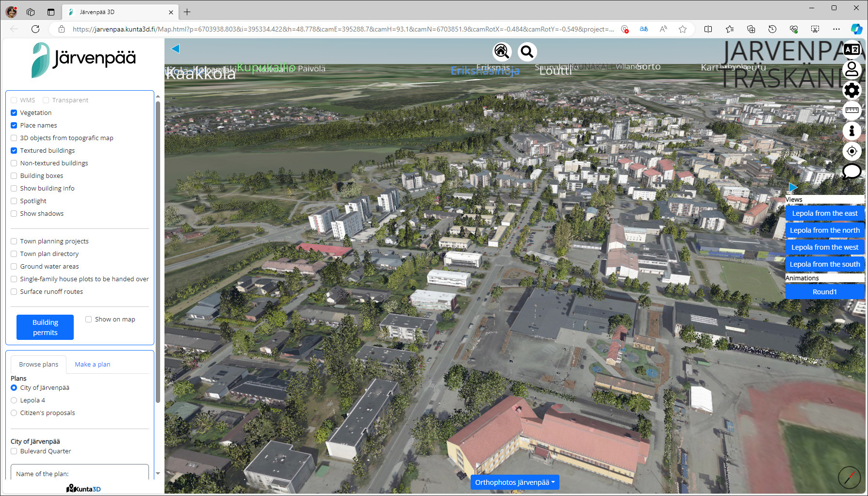Open the feedback speech bubble icon

852,171
